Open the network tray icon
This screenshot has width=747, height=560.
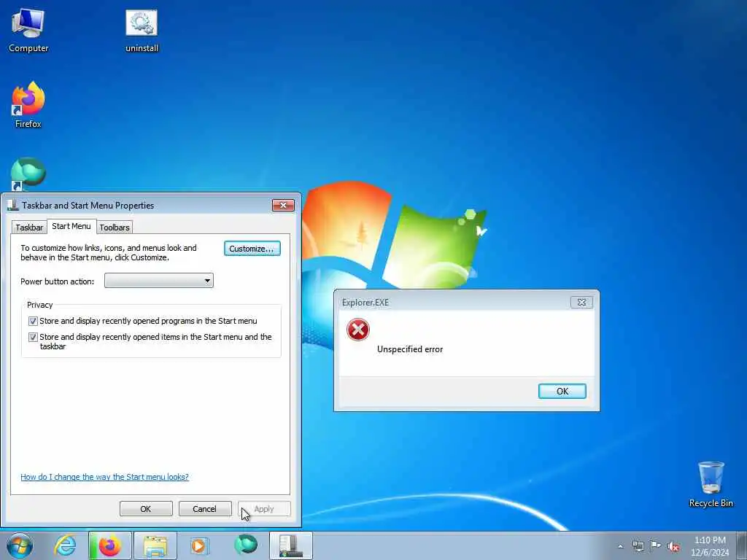tap(638, 547)
